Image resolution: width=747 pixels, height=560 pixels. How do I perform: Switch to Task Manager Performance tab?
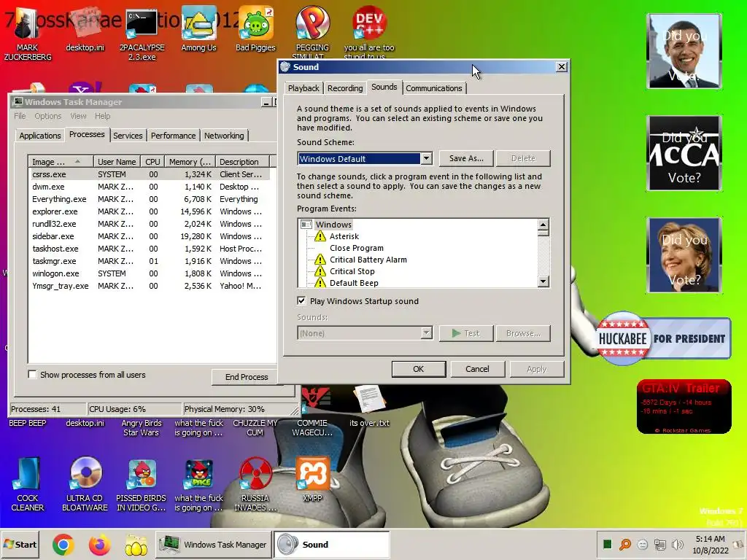[x=174, y=136]
